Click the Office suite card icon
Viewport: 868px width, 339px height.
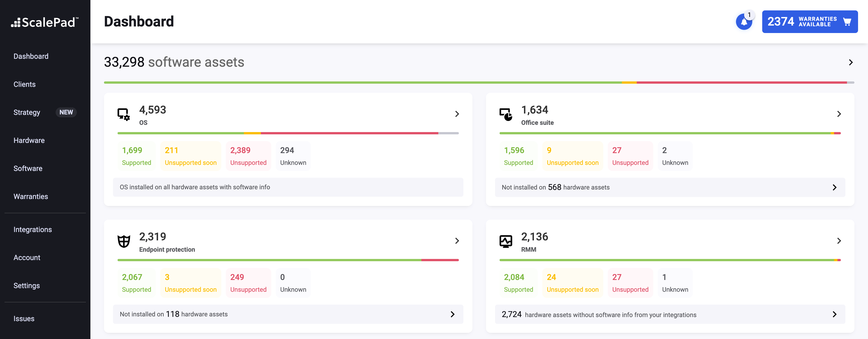(505, 114)
